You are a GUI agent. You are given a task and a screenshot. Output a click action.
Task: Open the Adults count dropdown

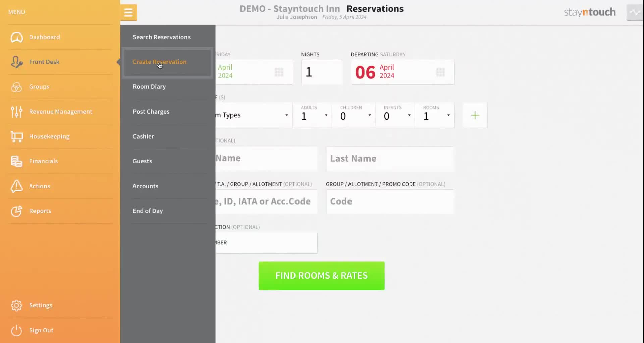click(x=312, y=115)
